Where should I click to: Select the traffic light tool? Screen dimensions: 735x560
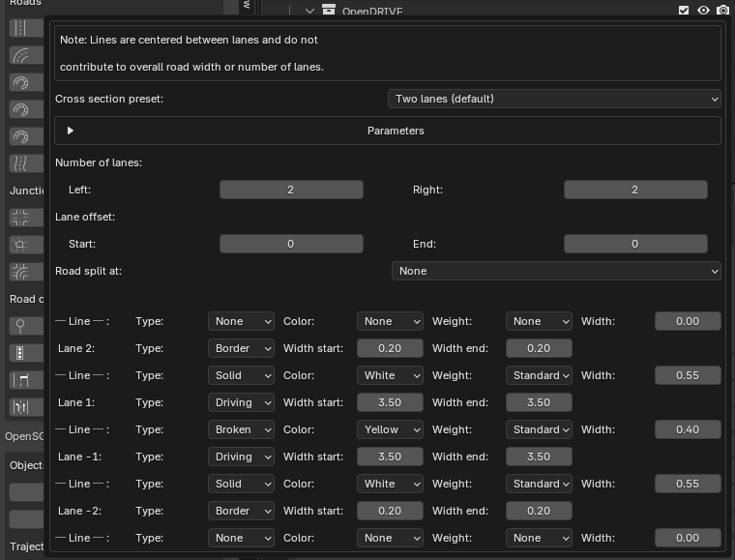tap(26, 353)
